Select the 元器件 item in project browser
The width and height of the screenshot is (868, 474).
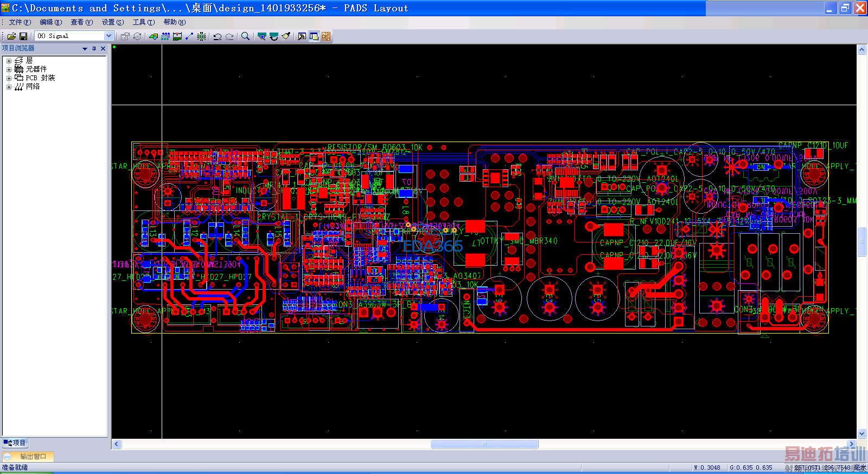click(x=36, y=69)
